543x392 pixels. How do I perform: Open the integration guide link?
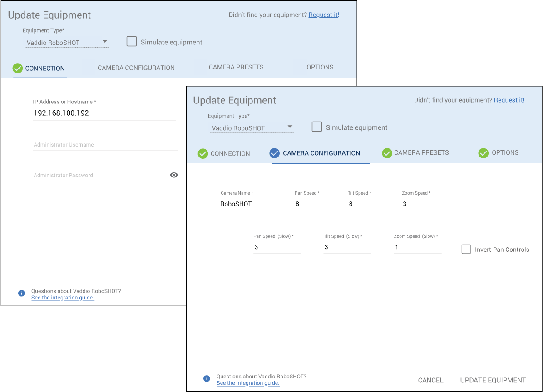[248, 383]
